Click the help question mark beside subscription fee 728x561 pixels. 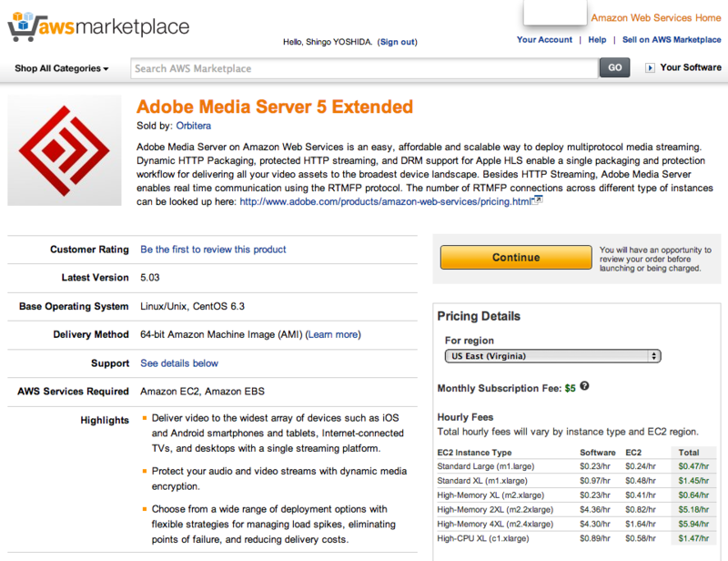(584, 386)
